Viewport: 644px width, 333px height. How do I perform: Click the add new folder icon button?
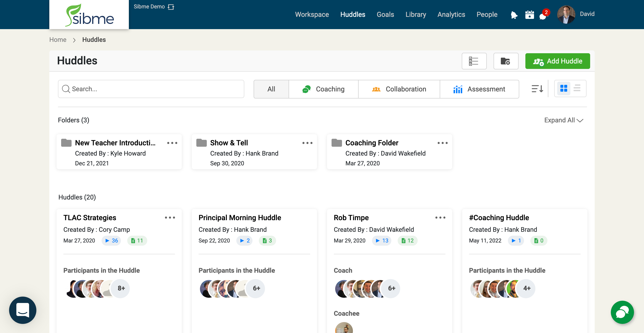tap(506, 61)
